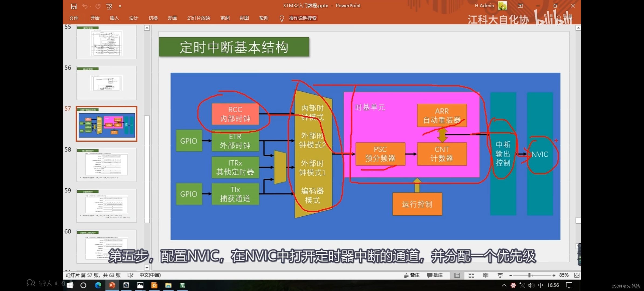Viewport: 644px width, 291px height.
Task: Click the user account avatar picture
Action: pos(502,6)
